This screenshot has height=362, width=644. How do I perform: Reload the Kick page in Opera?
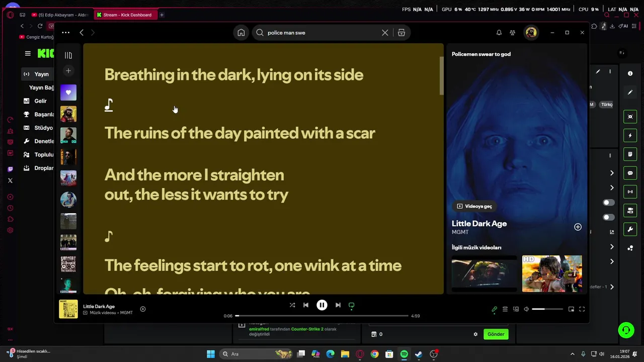point(40,26)
